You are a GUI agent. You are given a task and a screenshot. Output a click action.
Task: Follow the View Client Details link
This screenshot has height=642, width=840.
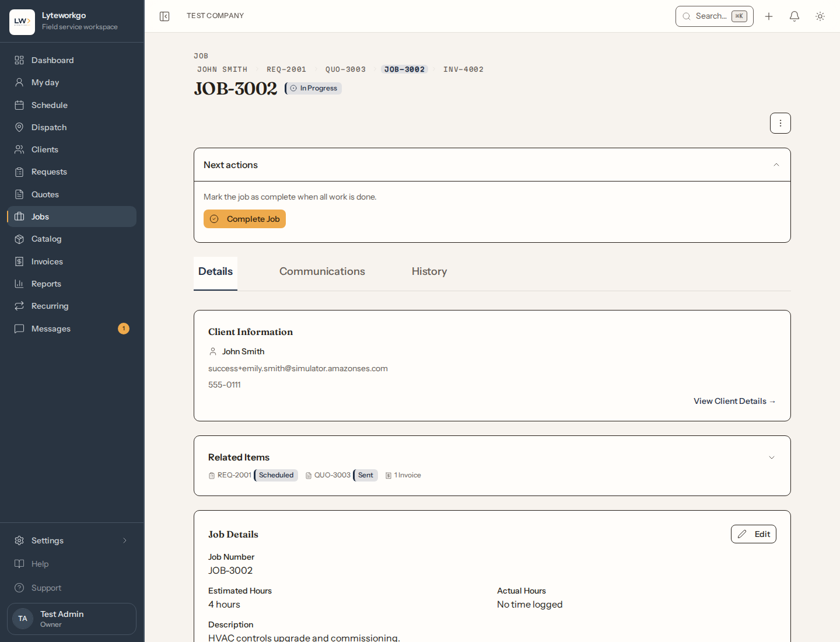pyautogui.click(x=734, y=401)
